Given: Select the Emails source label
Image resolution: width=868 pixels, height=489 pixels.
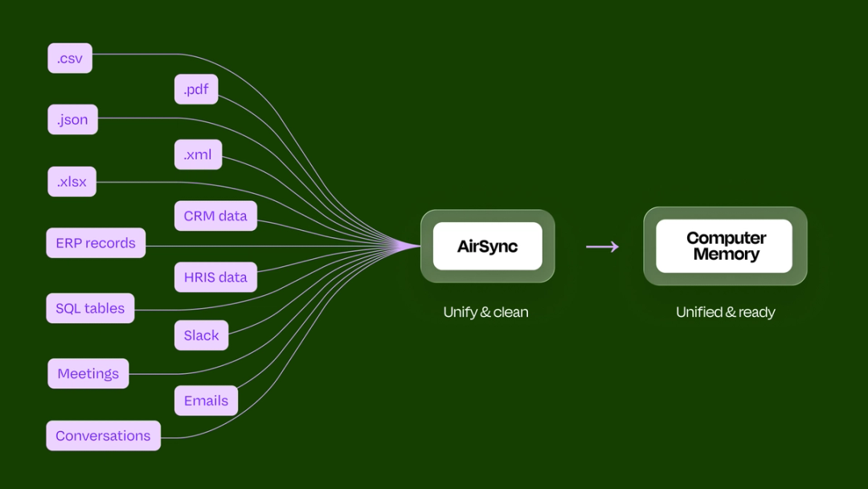Looking at the screenshot, I should coord(206,401).
